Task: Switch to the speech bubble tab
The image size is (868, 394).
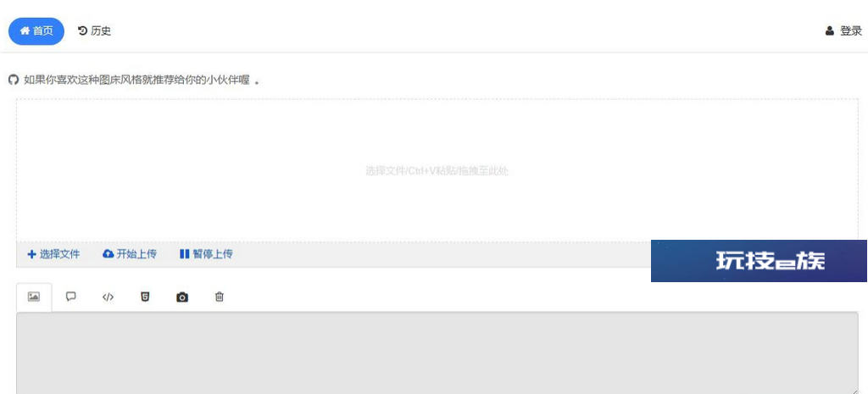Action: (x=71, y=297)
